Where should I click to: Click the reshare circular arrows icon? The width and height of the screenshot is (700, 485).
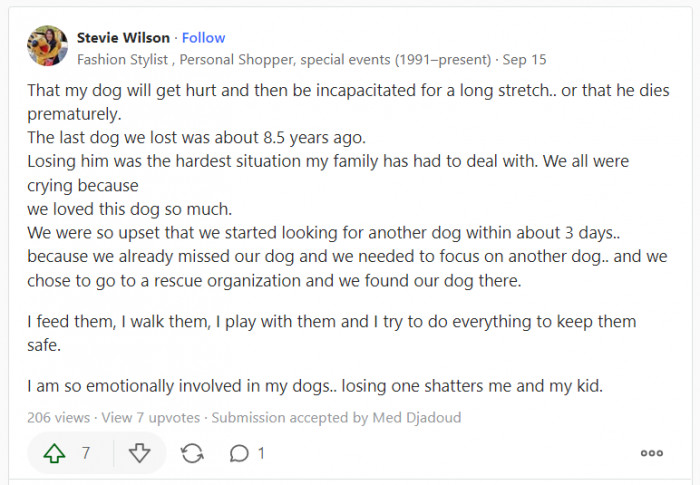coord(192,453)
